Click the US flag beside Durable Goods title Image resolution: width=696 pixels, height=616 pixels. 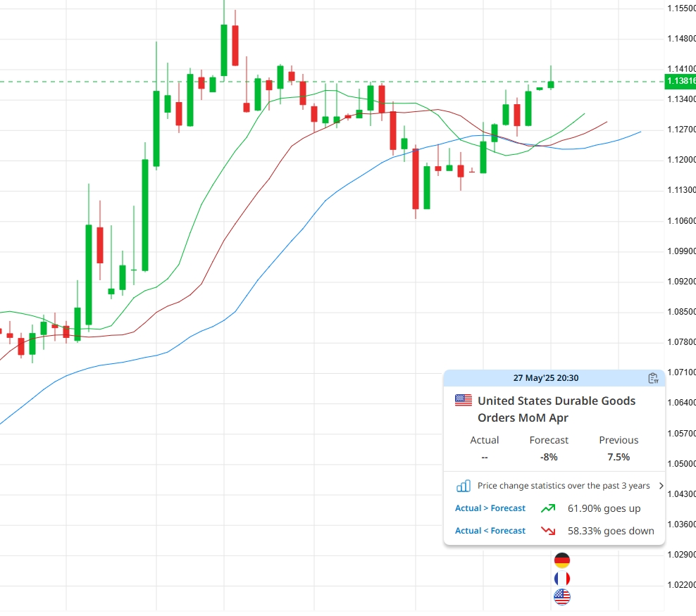click(463, 401)
